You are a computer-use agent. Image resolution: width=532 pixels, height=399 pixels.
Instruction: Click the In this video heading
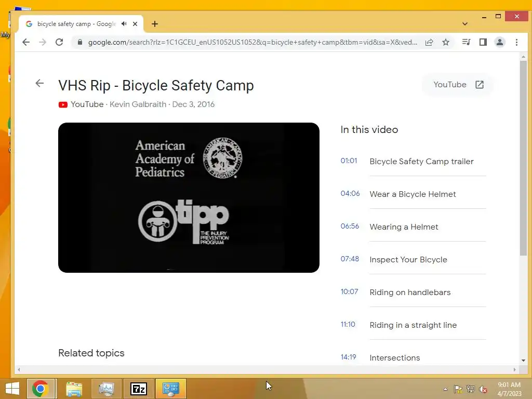pyautogui.click(x=369, y=129)
